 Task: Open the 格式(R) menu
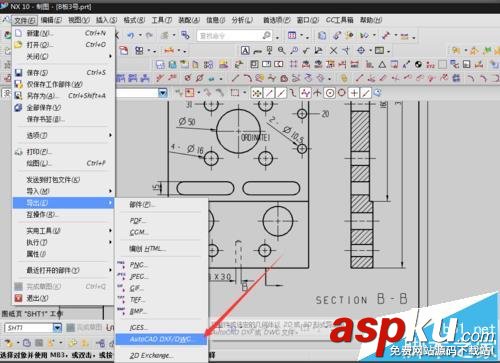pyautogui.click(x=134, y=20)
